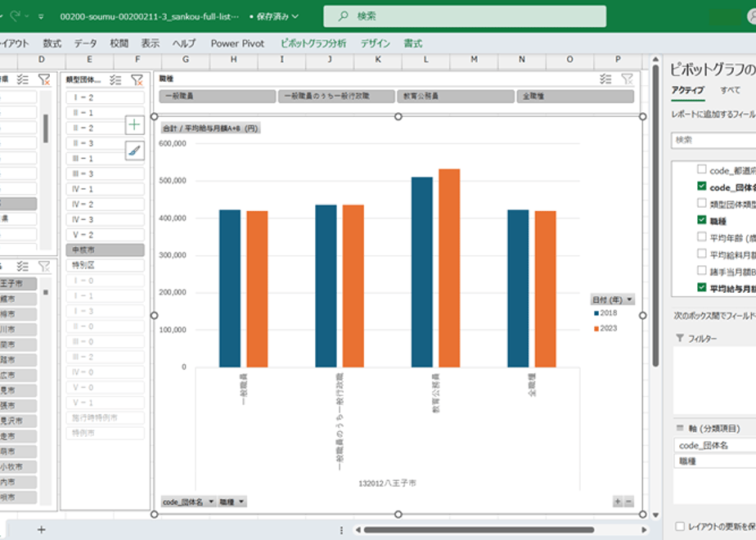Select the 全職種 slicer button

tap(575, 96)
